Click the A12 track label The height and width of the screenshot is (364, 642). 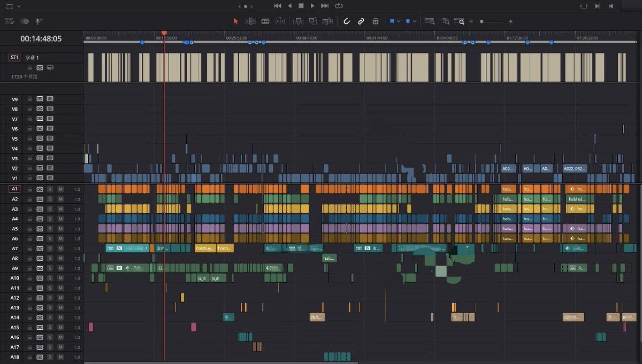14,298
